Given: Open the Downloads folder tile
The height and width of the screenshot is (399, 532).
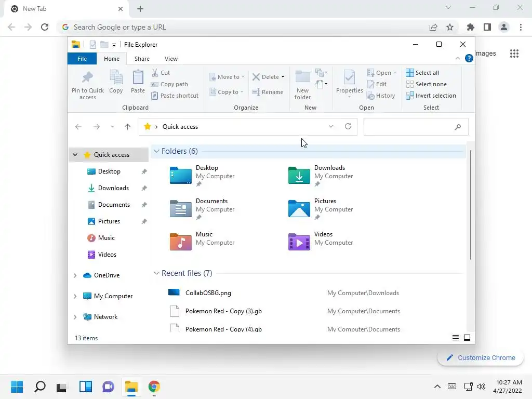Looking at the screenshot, I should [321, 176].
